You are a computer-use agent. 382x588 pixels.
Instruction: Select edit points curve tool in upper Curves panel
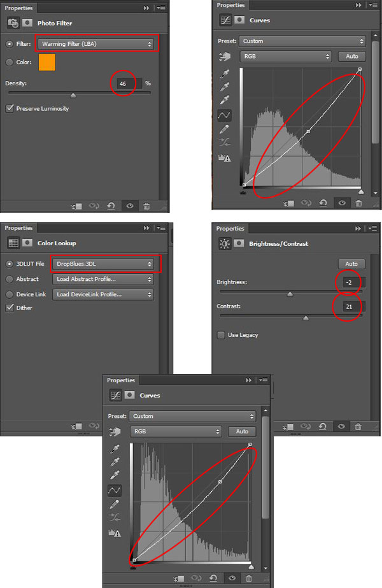coord(225,115)
